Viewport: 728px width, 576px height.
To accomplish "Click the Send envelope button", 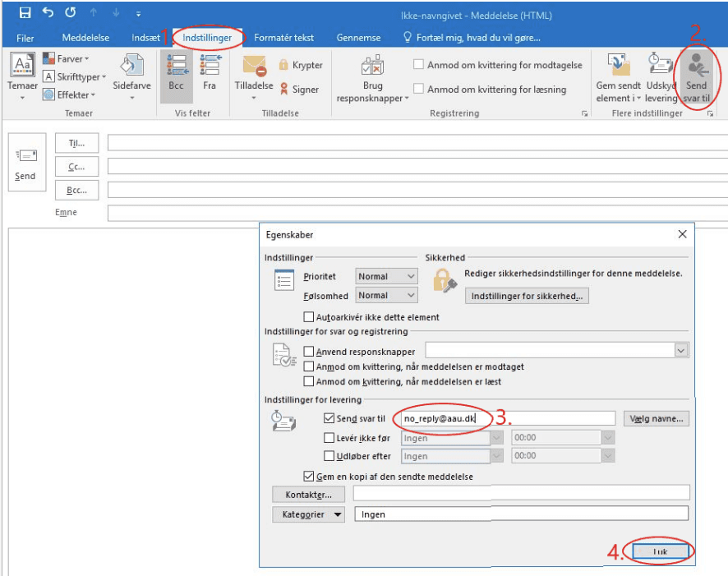I will pos(25,164).
